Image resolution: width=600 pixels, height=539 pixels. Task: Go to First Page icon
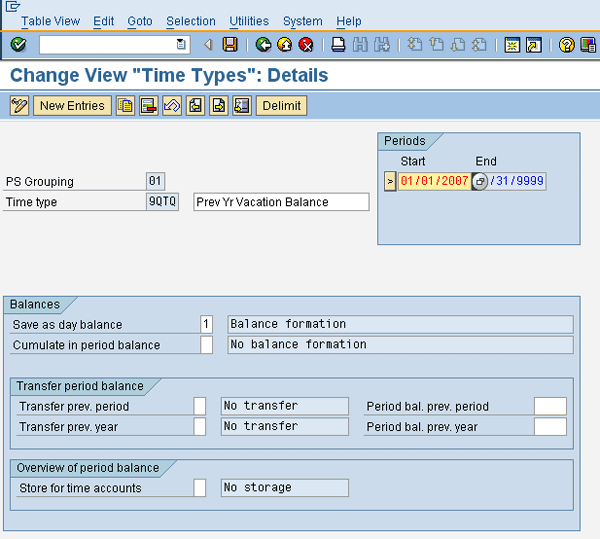[414, 45]
